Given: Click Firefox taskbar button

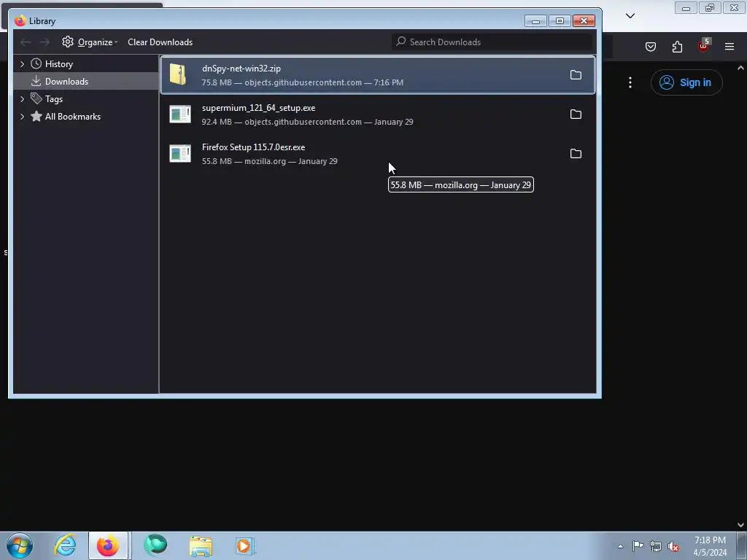Looking at the screenshot, I should [108, 545].
